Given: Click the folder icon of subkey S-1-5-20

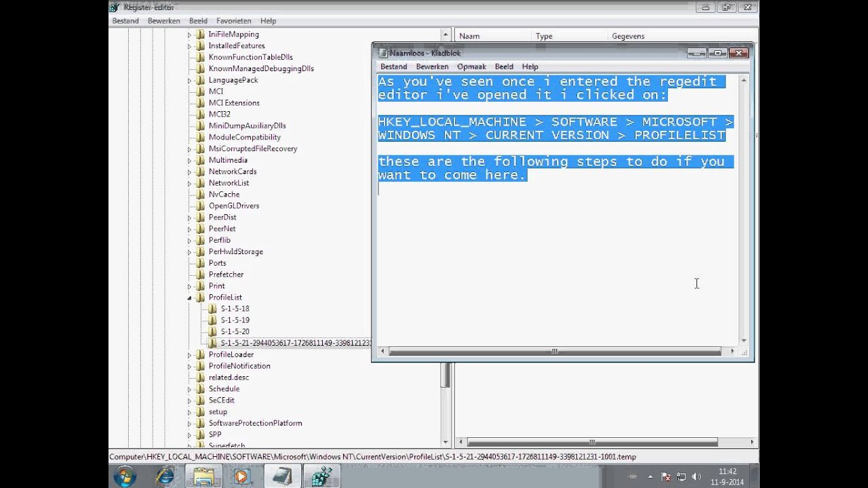Looking at the screenshot, I should pos(212,332).
